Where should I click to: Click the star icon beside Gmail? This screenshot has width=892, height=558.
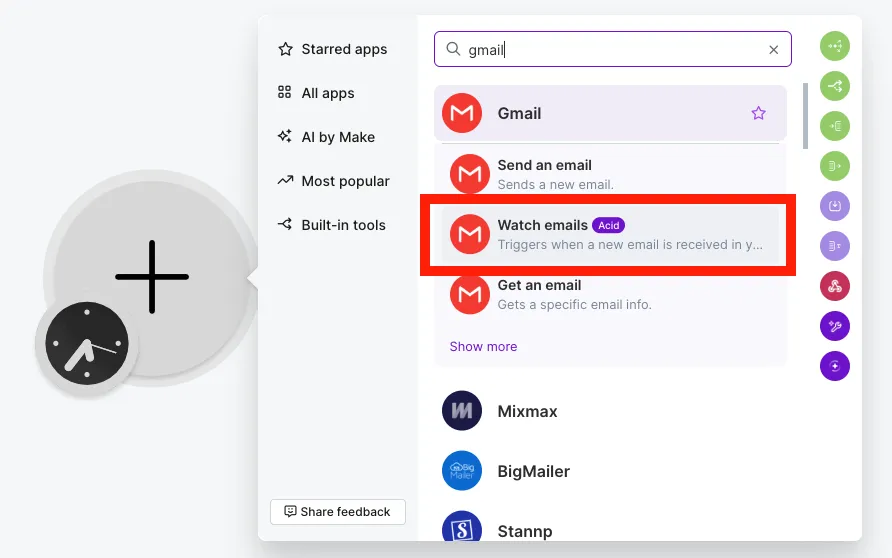[x=758, y=113]
